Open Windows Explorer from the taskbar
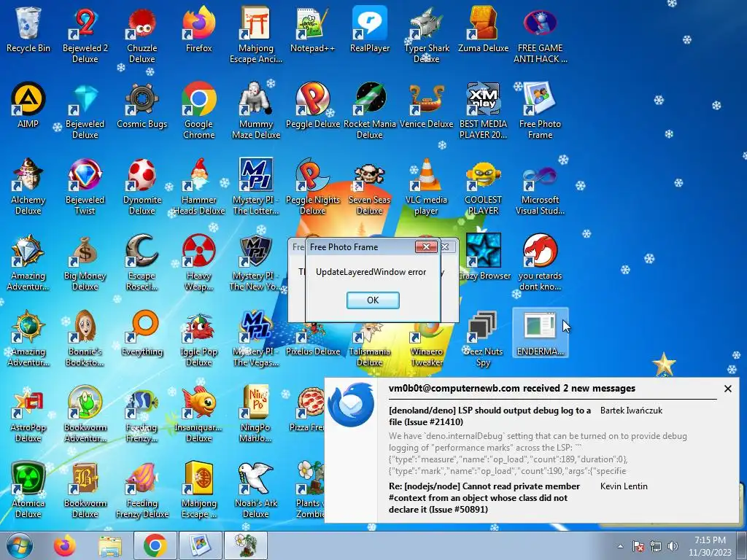 109,545
